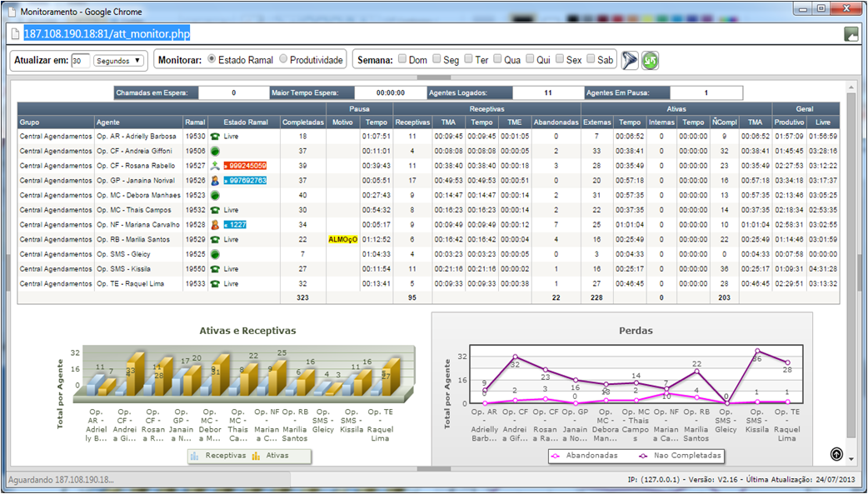This screenshot has width=868, height=494.
Task: Click the blue number 997692763 badge
Action: click(245, 181)
